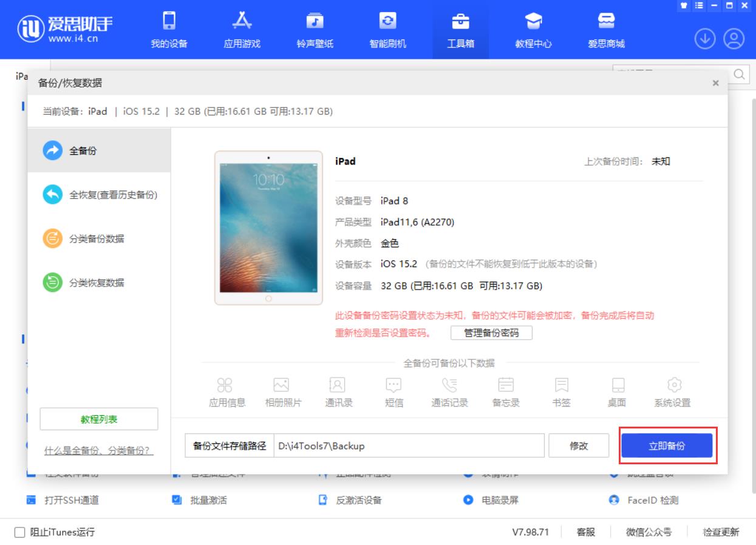The width and height of the screenshot is (756, 545).
Task: Switch to the 教程中心 tab
Action: pos(534,29)
